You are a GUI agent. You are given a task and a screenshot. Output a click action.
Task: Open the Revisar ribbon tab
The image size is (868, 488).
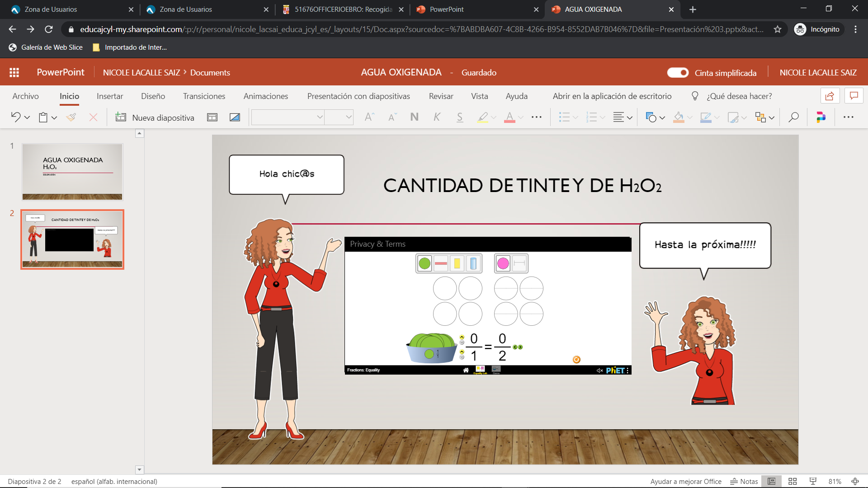tap(441, 96)
